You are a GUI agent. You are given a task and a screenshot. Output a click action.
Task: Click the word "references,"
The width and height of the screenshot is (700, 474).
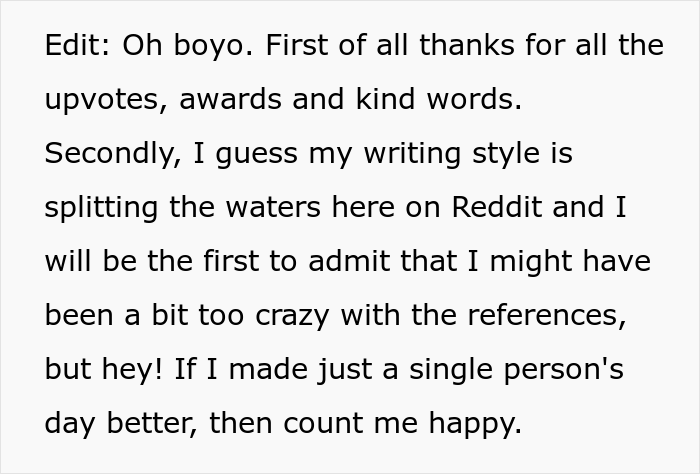coord(547,315)
